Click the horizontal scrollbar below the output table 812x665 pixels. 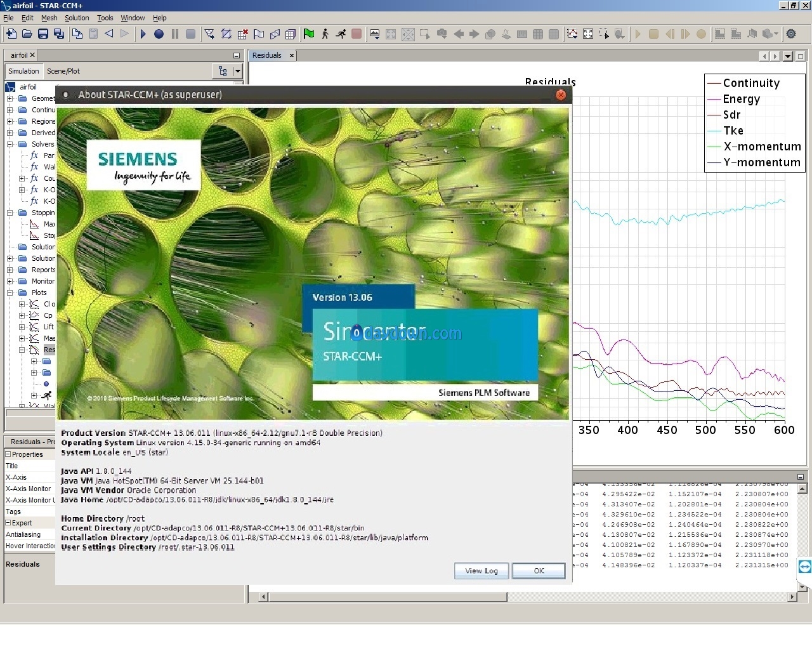point(388,596)
